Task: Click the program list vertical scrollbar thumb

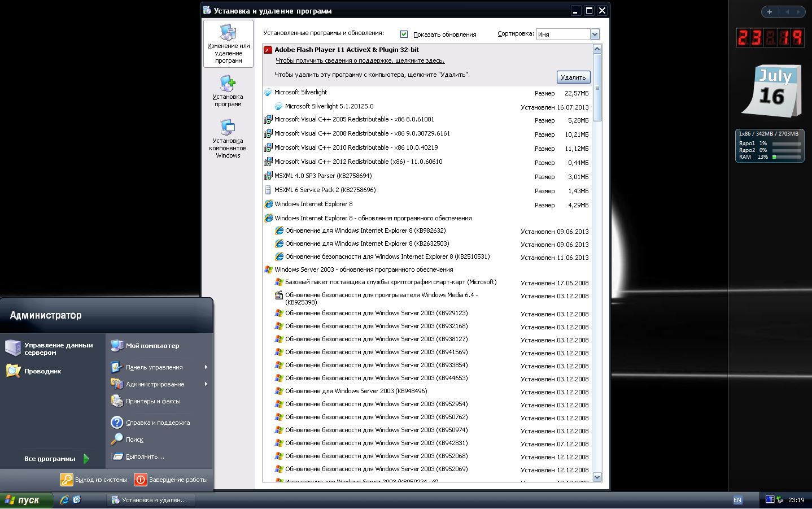Action: tap(597, 88)
